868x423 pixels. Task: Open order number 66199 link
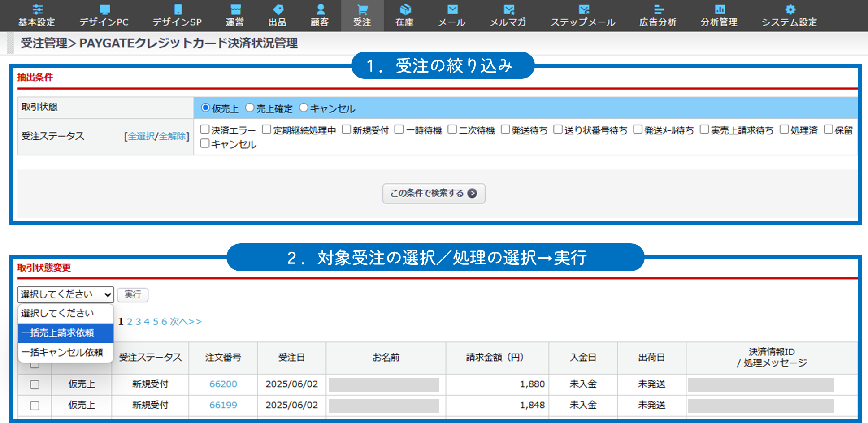pyautogui.click(x=223, y=405)
